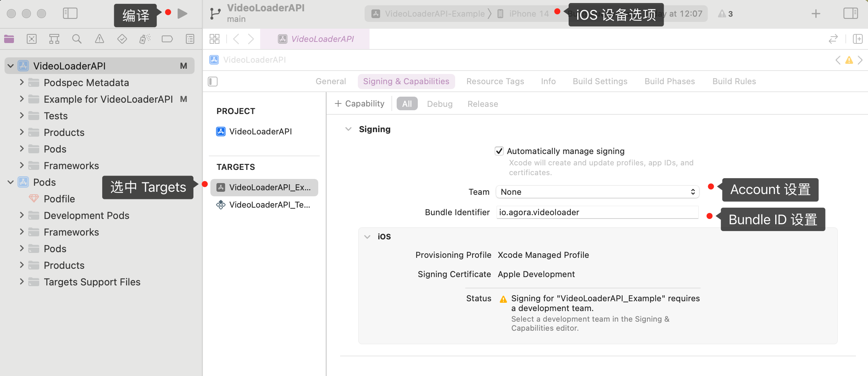868x376 pixels.
Task: Hide the project and targets list sidebar
Action: click(213, 82)
